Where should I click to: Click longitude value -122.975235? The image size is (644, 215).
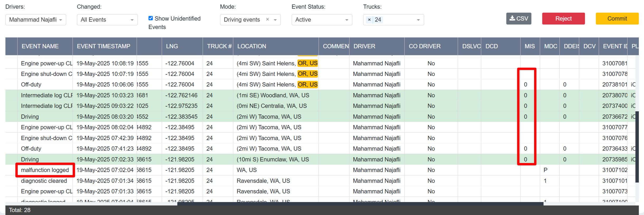coord(181,106)
